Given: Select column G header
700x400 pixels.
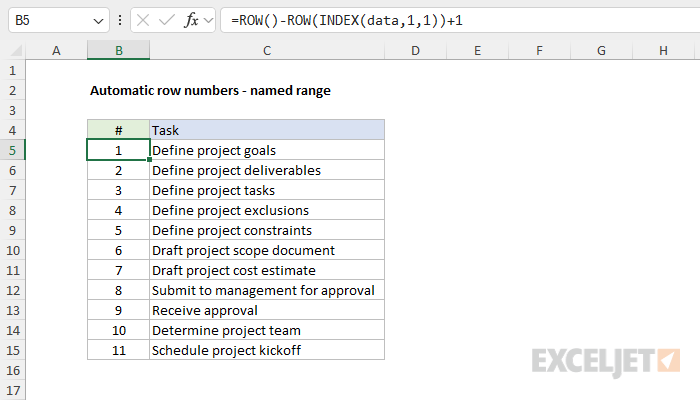Looking at the screenshot, I should pos(601,50).
